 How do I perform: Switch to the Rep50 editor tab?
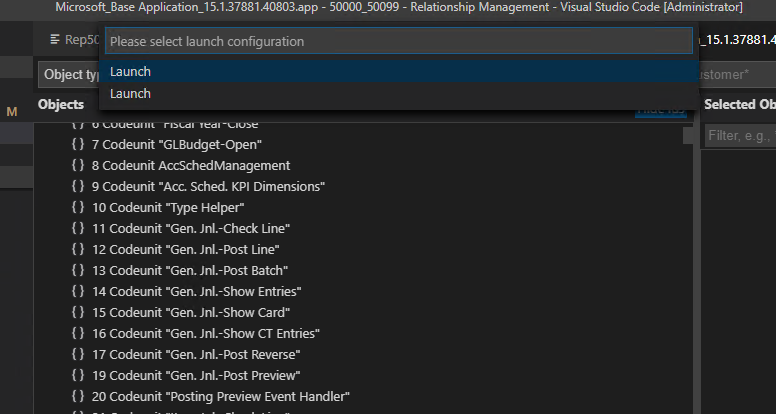[73, 41]
